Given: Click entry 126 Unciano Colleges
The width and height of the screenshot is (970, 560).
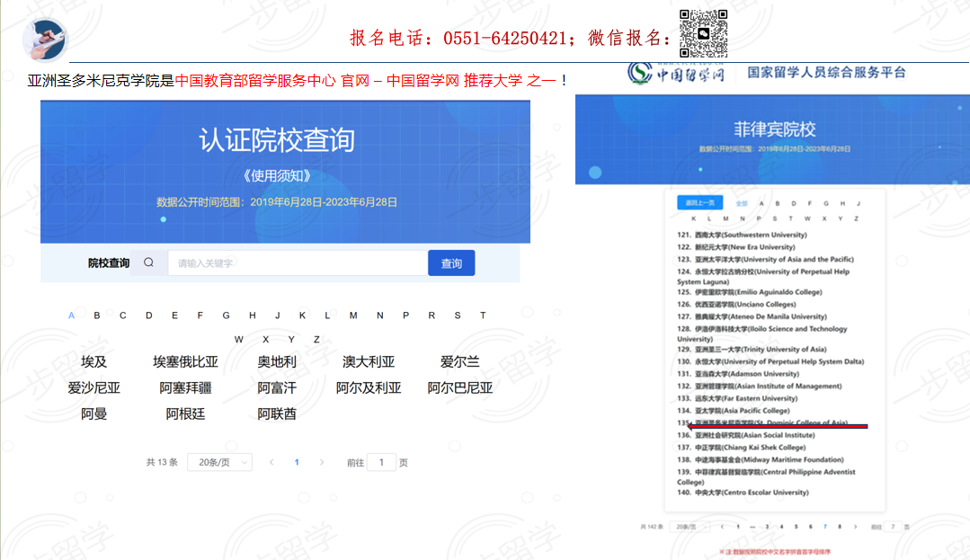Looking at the screenshot, I should (x=736, y=305).
